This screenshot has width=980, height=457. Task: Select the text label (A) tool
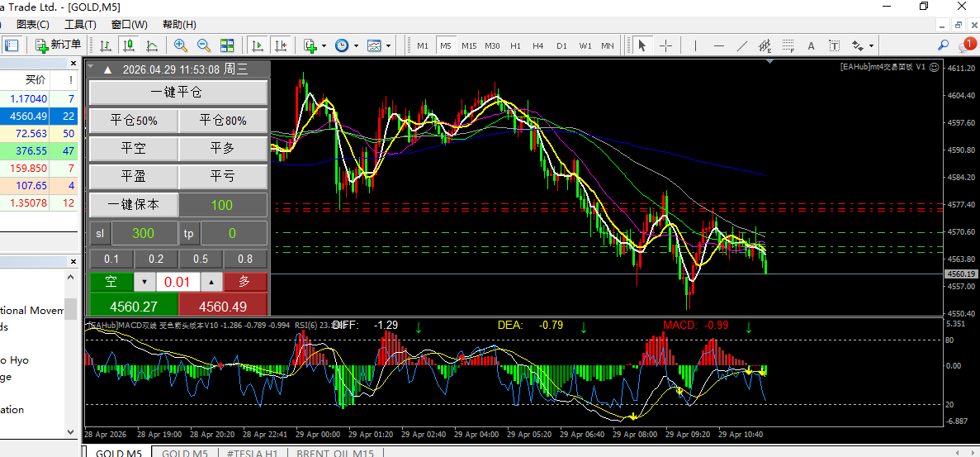point(811,45)
